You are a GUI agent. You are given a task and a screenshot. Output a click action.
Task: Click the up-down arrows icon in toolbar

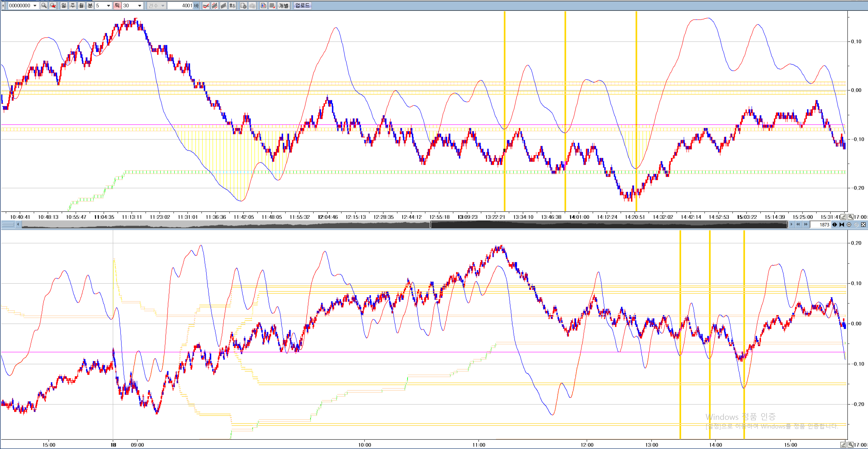[x=232, y=5]
